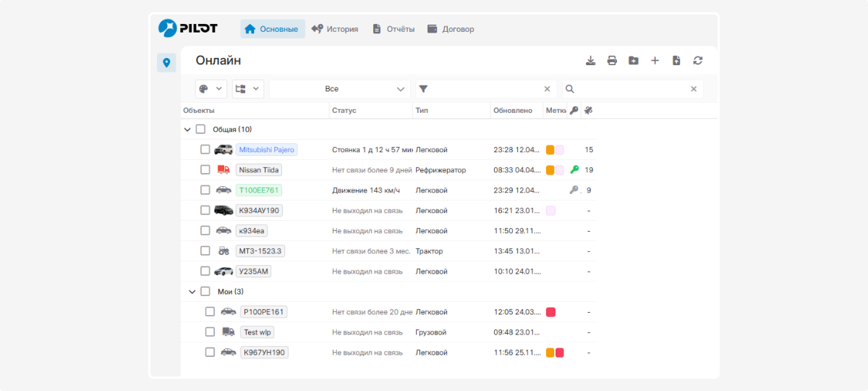Click the file upload icon
This screenshot has height=391, width=868.
coord(676,61)
